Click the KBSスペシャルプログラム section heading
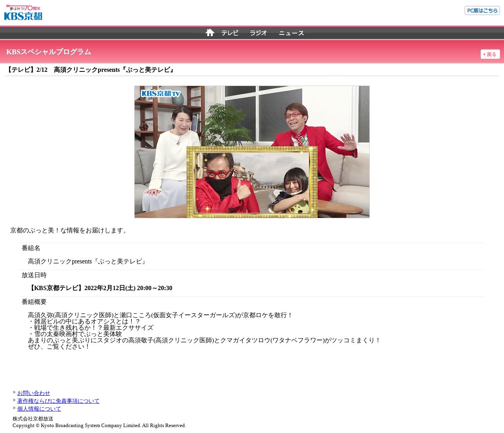 [x=49, y=52]
